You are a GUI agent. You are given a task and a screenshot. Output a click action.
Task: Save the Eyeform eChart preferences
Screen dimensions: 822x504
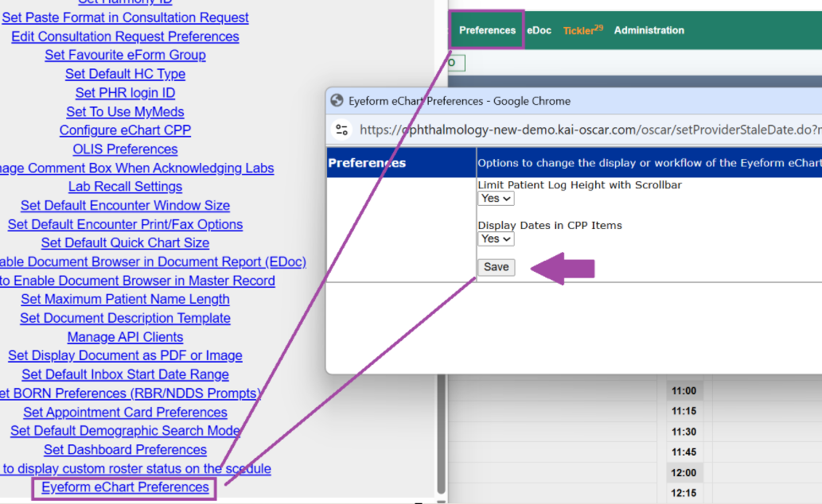coord(496,267)
